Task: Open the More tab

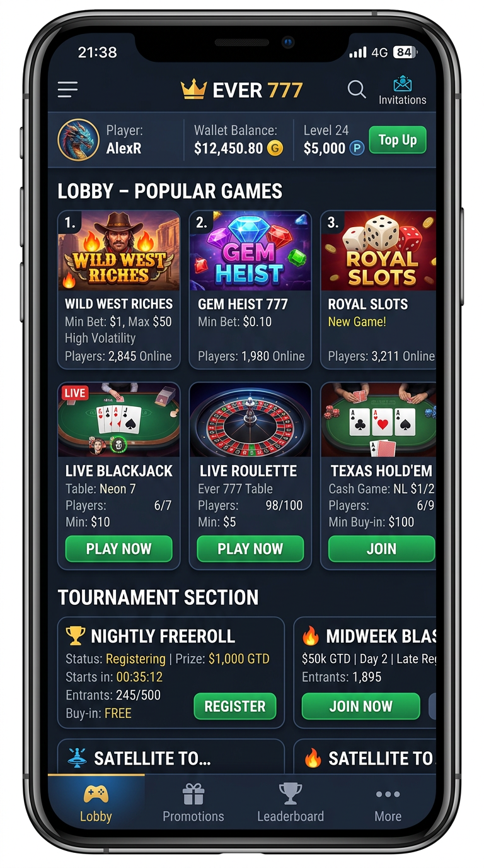Action: pos(388,803)
